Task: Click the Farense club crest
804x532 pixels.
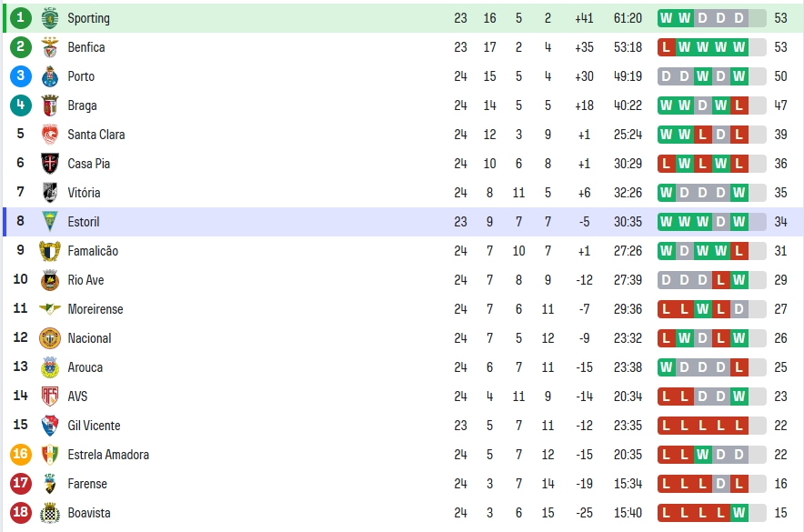Action: click(x=50, y=484)
